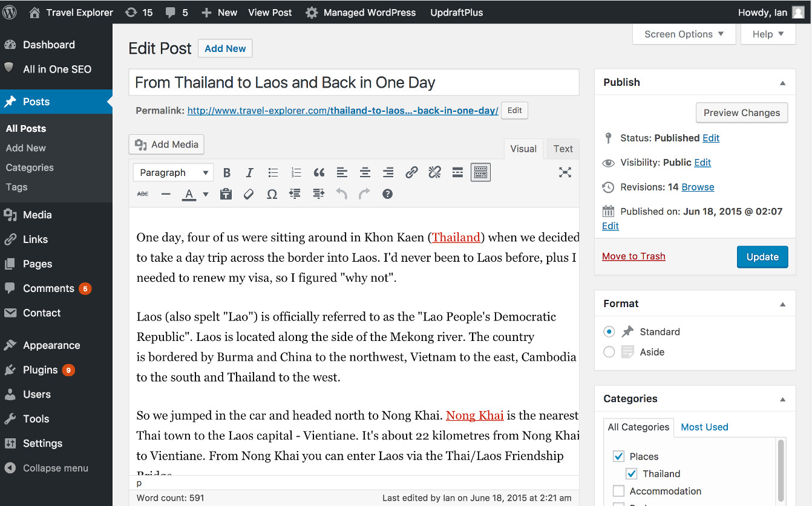Screen dimensions: 812x506
Task: Open the Appearance menu
Action: tap(56, 345)
